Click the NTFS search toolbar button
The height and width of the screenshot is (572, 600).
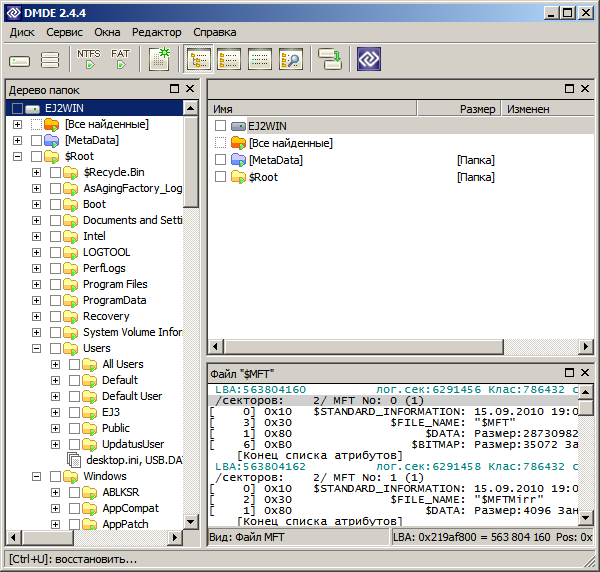(89, 60)
